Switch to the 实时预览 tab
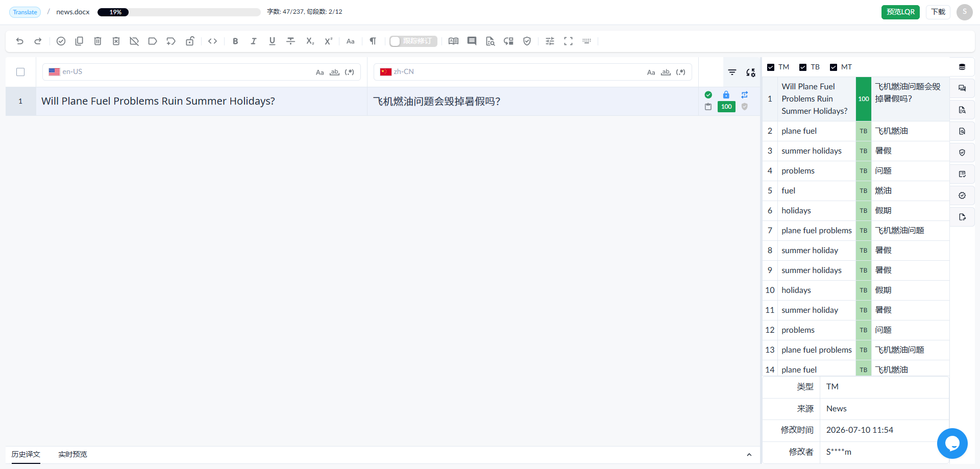 coord(72,454)
